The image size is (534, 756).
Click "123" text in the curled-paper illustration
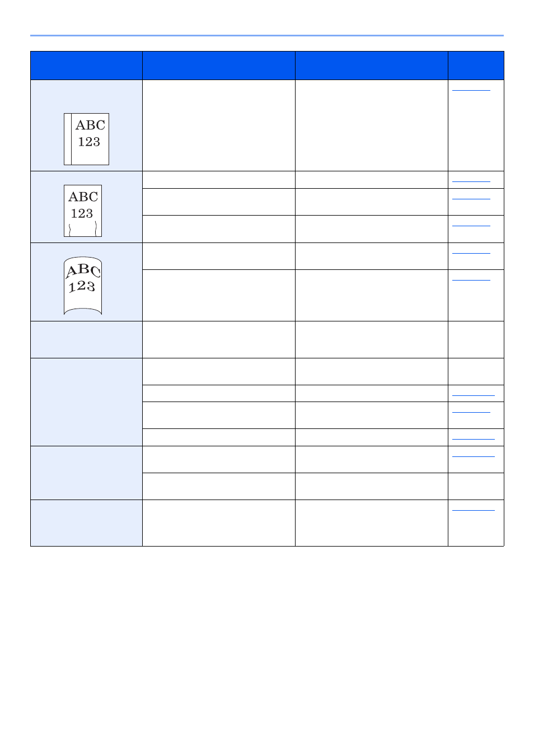(82, 287)
